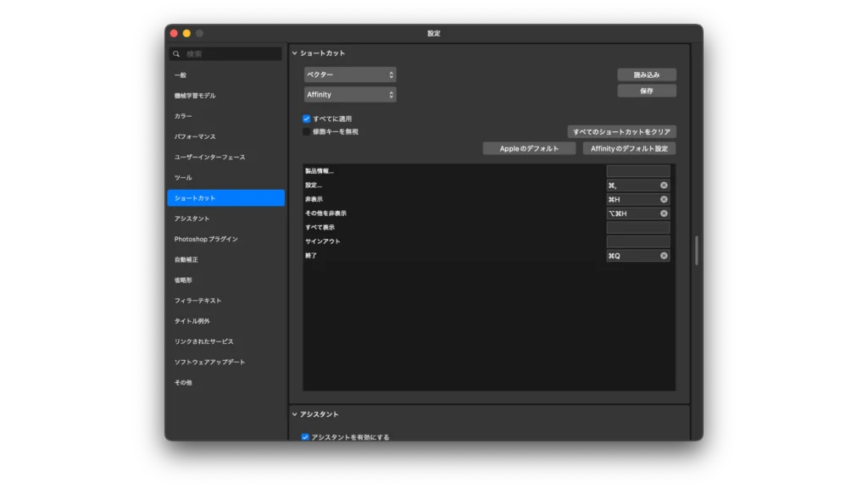Expand the アシスタント section header
Image resolution: width=868 pixels, height=488 pixels.
pyautogui.click(x=297, y=413)
